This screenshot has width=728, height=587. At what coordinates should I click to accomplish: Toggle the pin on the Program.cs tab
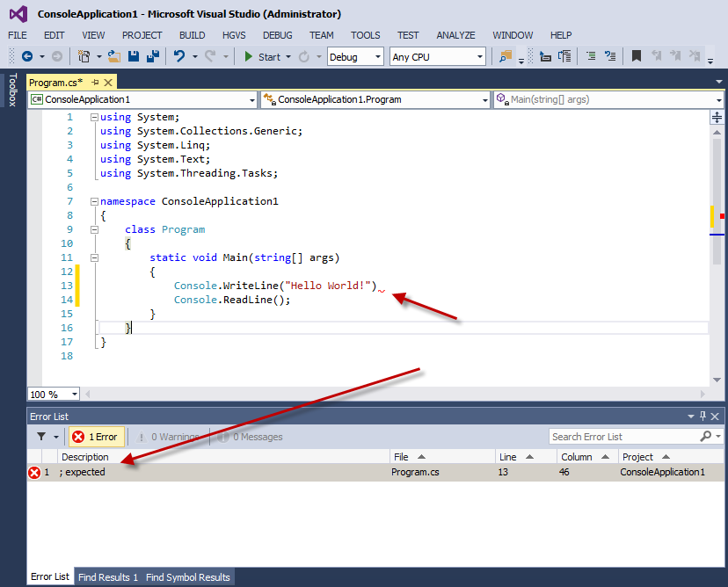pyautogui.click(x=95, y=83)
